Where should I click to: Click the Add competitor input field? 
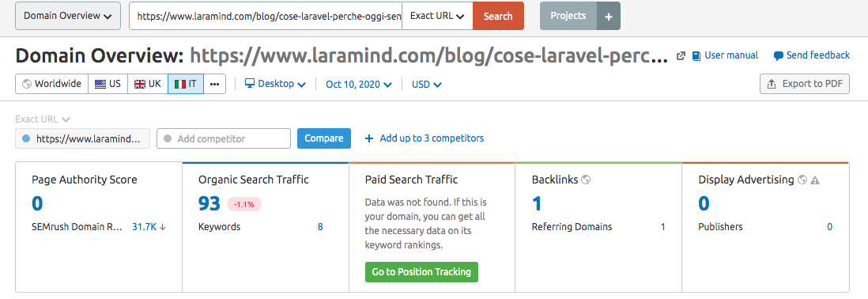[224, 138]
